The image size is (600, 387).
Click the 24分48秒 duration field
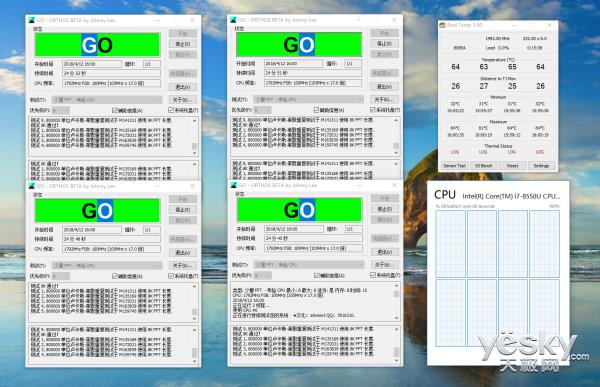tap(111, 239)
